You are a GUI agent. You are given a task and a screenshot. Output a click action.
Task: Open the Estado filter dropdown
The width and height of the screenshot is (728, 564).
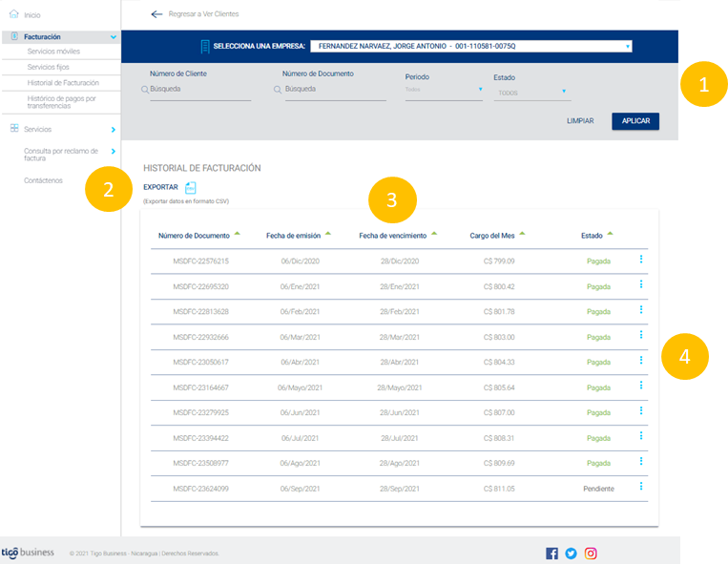(x=532, y=93)
